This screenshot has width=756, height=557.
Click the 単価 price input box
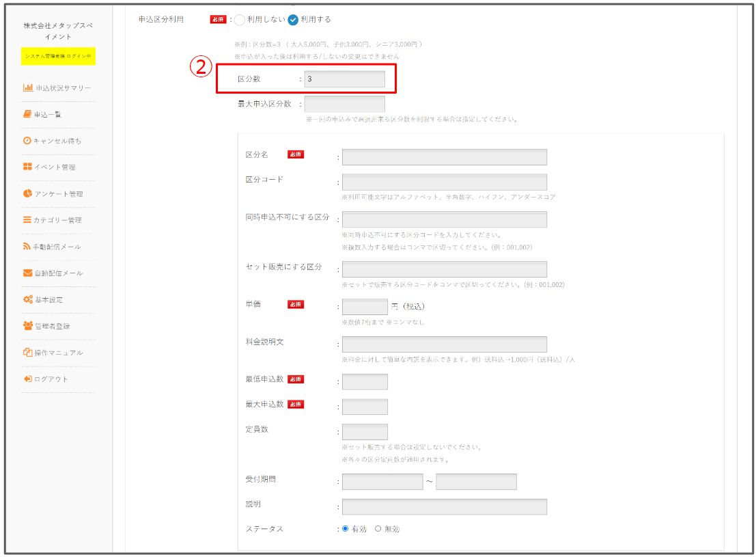pos(365,307)
